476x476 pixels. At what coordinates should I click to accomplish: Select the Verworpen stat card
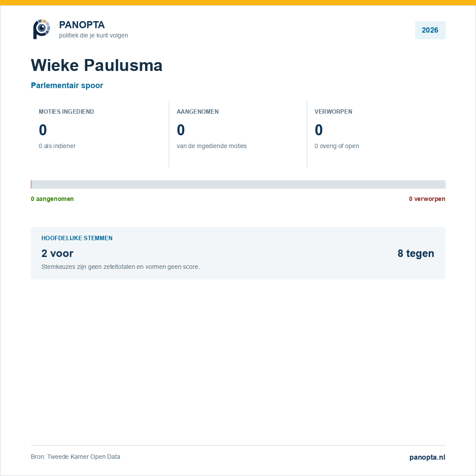click(376, 134)
